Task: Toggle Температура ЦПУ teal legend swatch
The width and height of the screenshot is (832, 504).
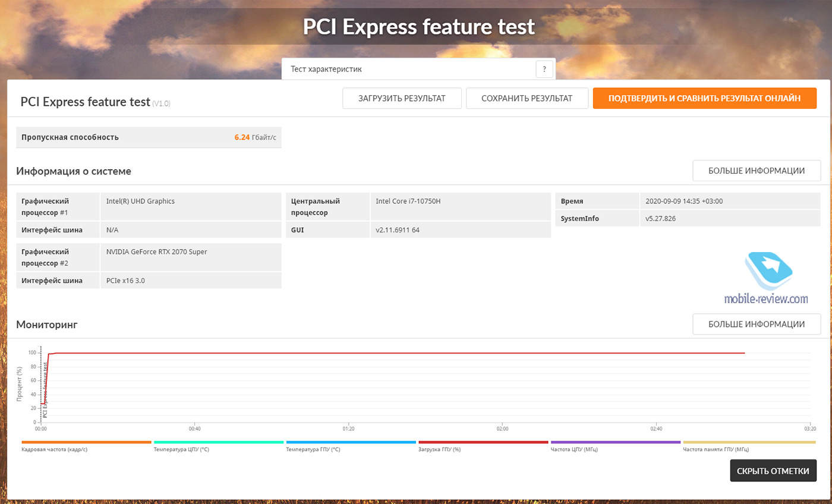Action: (219, 442)
